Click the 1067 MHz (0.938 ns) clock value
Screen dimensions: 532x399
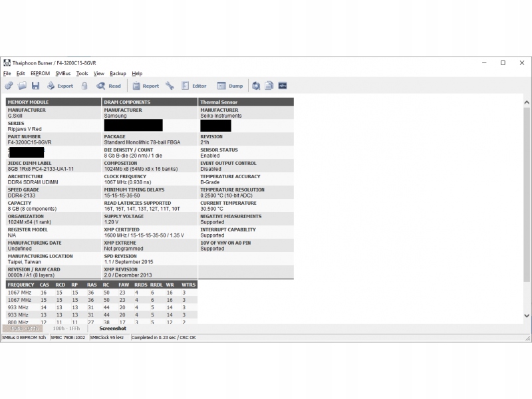(x=128, y=182)
